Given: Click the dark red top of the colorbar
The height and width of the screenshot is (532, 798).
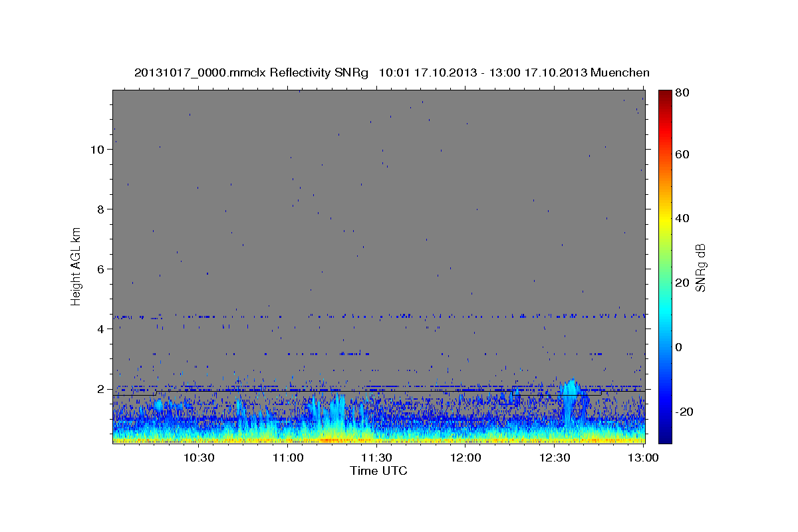Looking at the screenshot, I should pyautogui.click(x=664, y=94).
